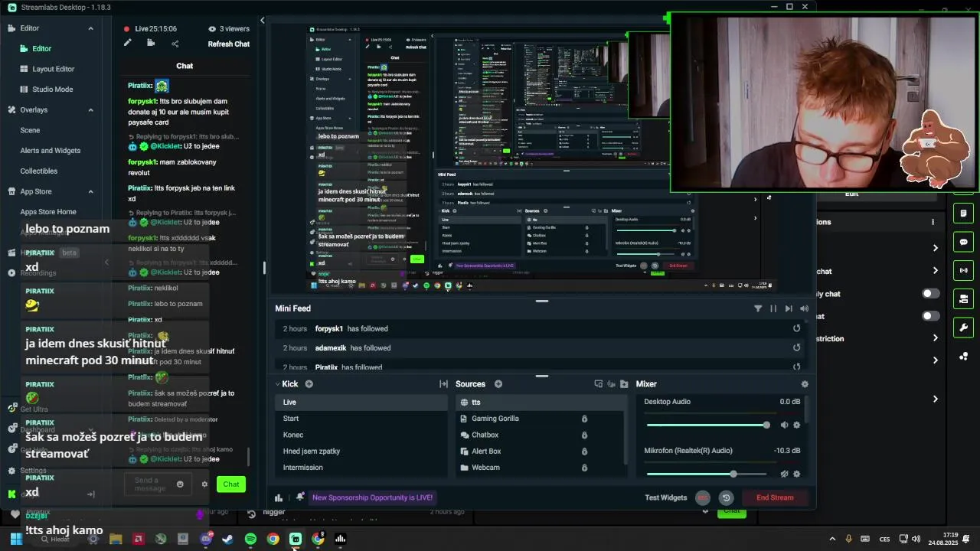Open Mikrofon audio settings gear
The image size is (980, 551).
coord(796,474)
